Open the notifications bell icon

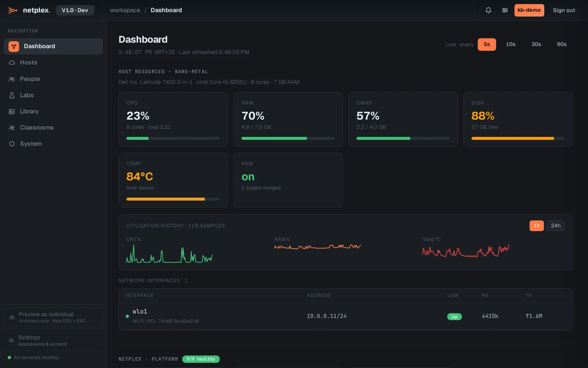pyautogui.click(x=488, y=10)
